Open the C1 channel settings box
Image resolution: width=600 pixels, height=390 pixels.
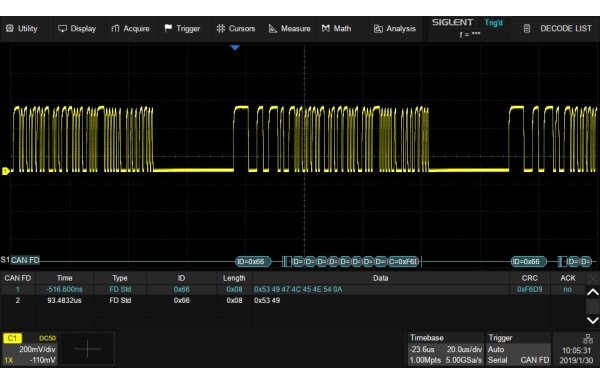point(30,349)
